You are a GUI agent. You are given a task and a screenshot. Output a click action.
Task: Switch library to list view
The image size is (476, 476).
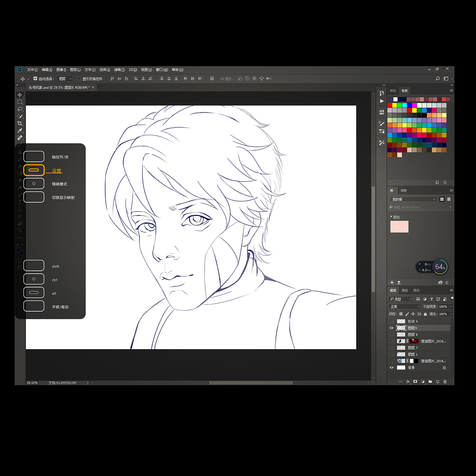click(449, 199)
